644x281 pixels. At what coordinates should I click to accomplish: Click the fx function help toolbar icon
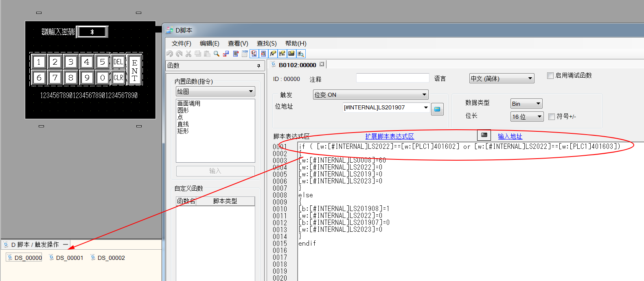(x=273, y=54)
